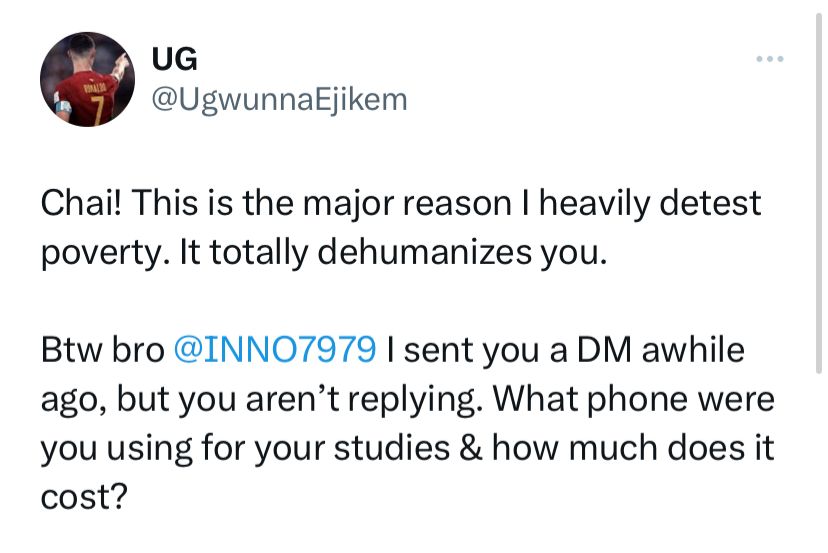
Task: Open the @INNO7979 mention link
Action: (276, 350)
